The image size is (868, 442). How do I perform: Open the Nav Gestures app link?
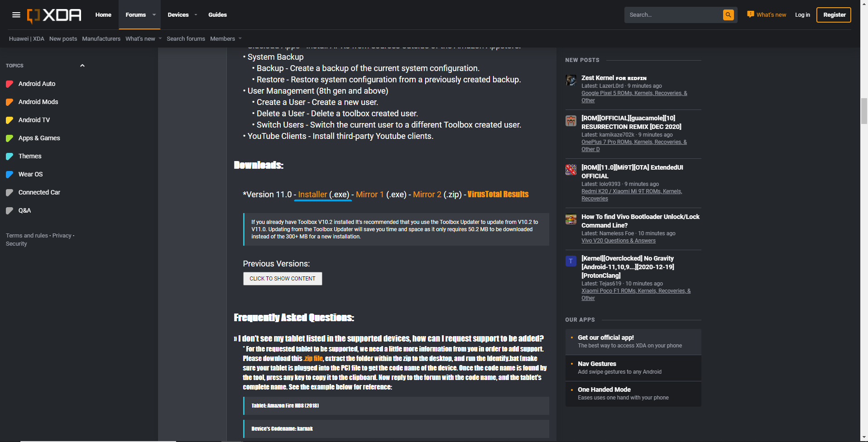597,364
